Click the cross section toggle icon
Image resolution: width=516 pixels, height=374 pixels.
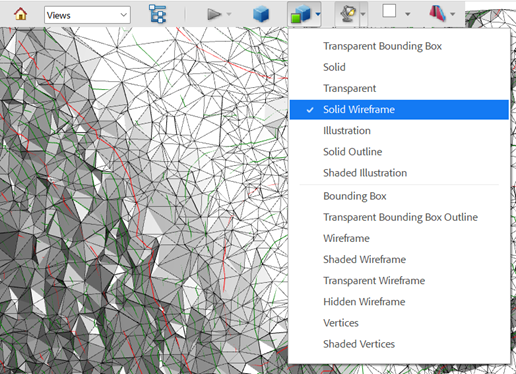[x=437, y=14]
